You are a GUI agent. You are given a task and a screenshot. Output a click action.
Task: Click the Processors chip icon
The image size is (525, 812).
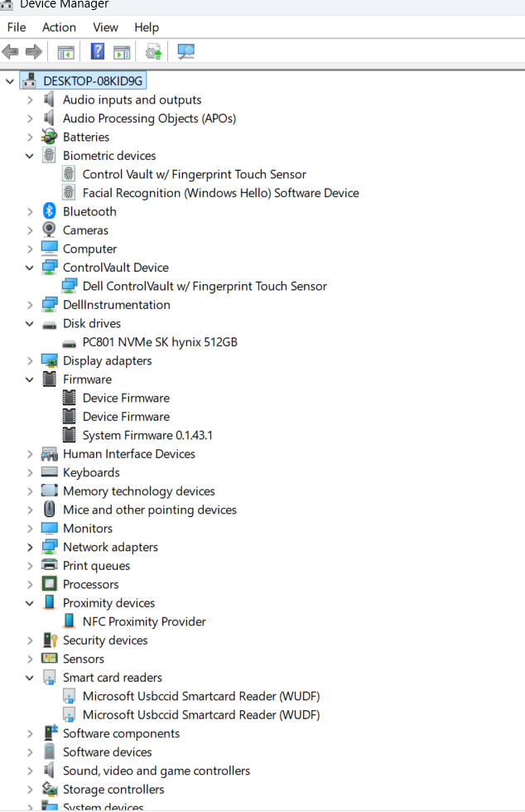(49, 584)
